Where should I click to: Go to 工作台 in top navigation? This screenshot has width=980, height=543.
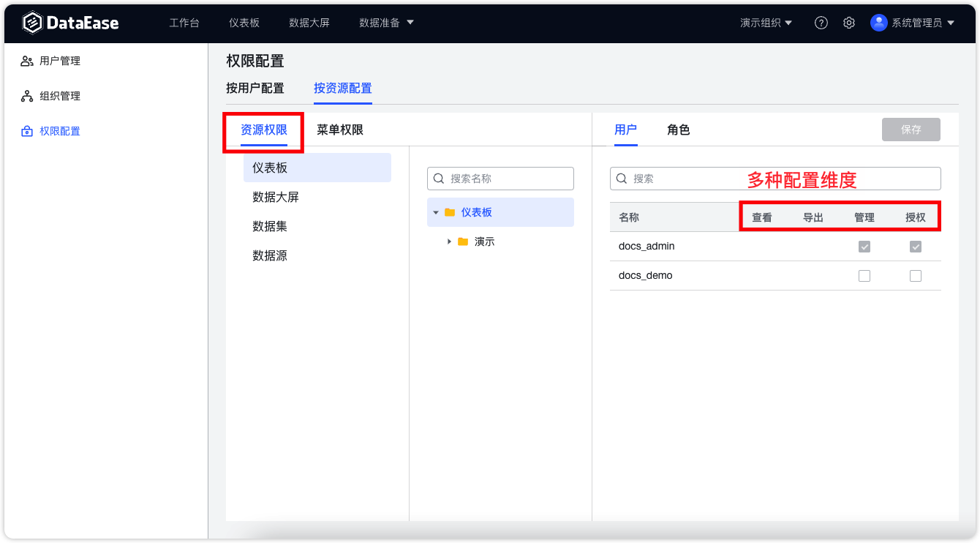point(184,23)
